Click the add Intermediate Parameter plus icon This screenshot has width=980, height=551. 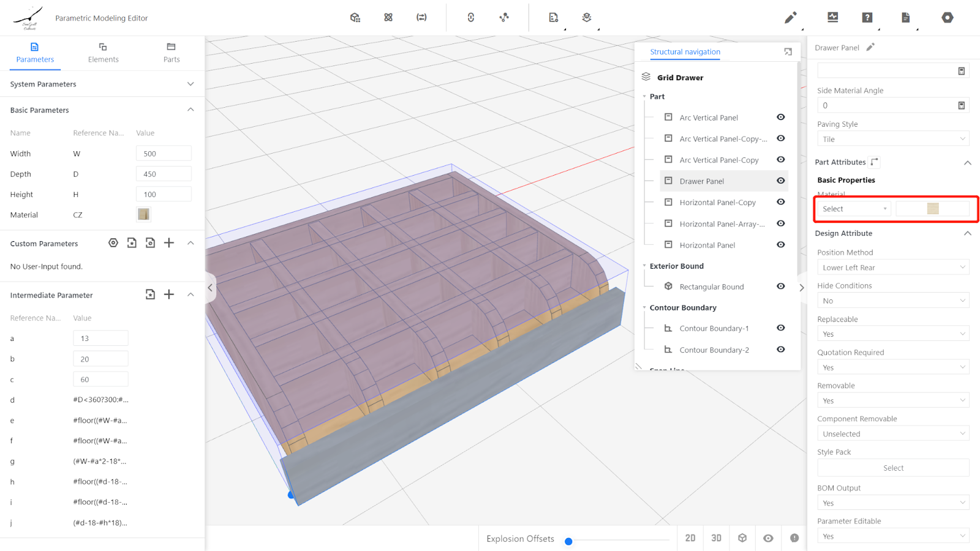point(169,294)
